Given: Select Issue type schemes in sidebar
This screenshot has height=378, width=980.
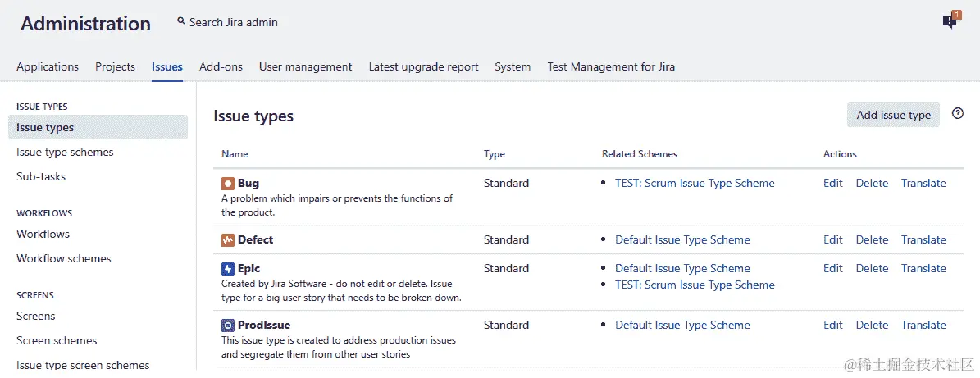Looking at the screenshot, I should coord(65,153).
